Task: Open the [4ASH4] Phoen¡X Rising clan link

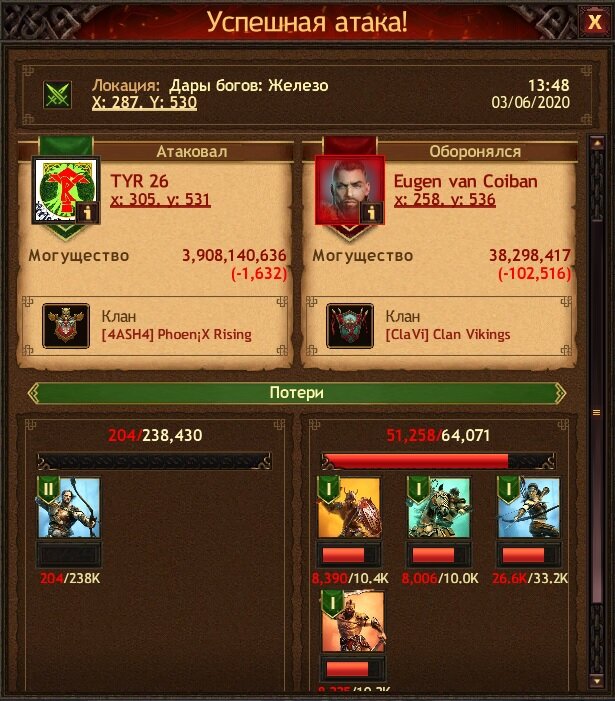Action: [x=177, y=334]
